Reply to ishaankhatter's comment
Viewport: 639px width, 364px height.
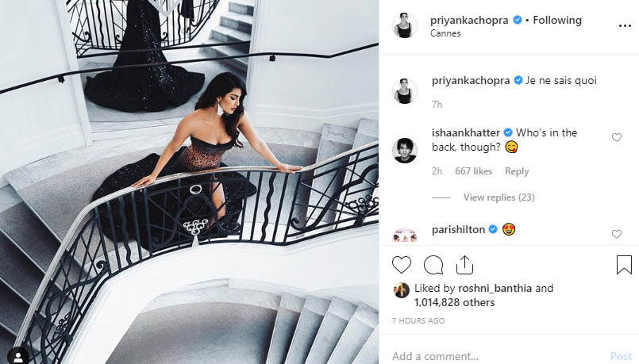click(x=517, y=171)
